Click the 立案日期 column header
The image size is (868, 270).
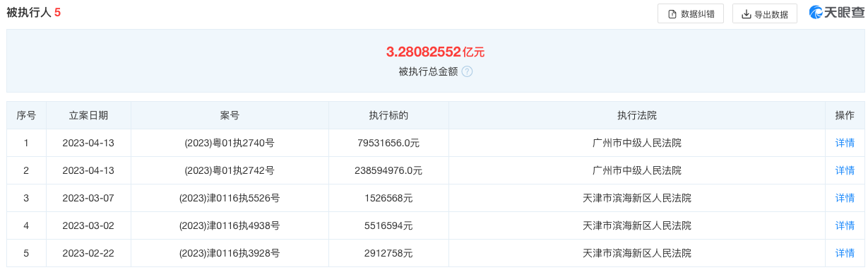click(x=88, y=115)
